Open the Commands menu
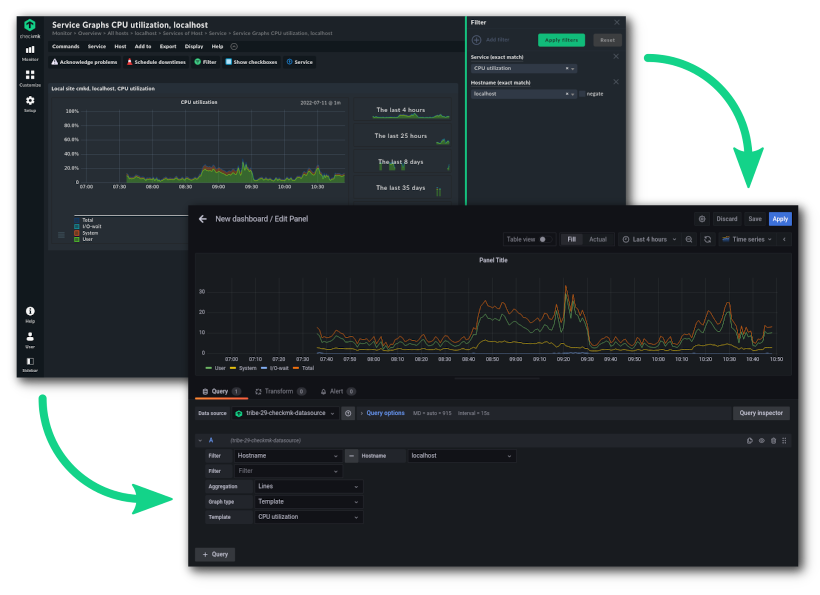 click(66, 46)
